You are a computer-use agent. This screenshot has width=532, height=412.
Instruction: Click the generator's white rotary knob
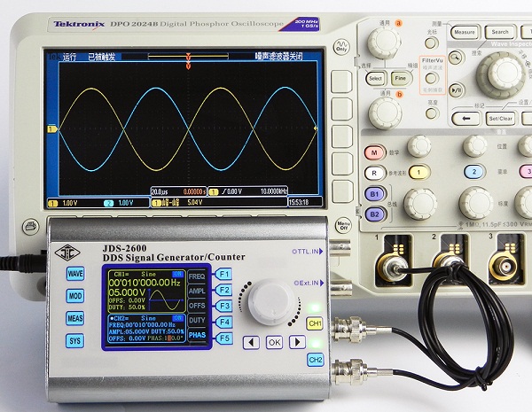coord(271,302)
